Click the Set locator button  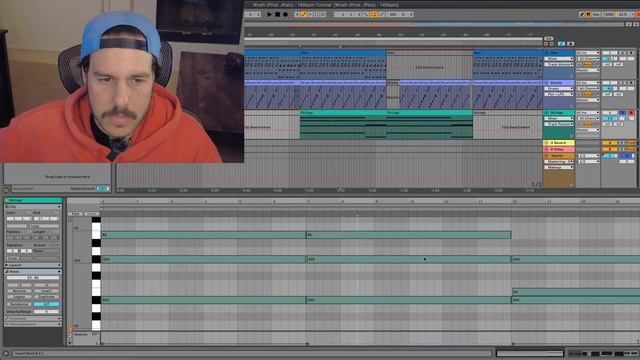pos(548,39)
